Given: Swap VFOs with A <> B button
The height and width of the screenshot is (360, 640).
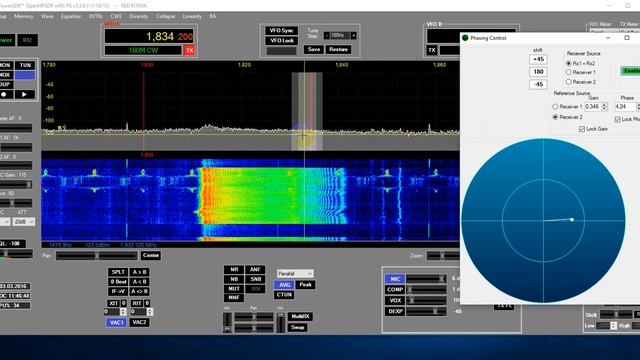Looking at the screenshot, I should (x=140, y=291).
